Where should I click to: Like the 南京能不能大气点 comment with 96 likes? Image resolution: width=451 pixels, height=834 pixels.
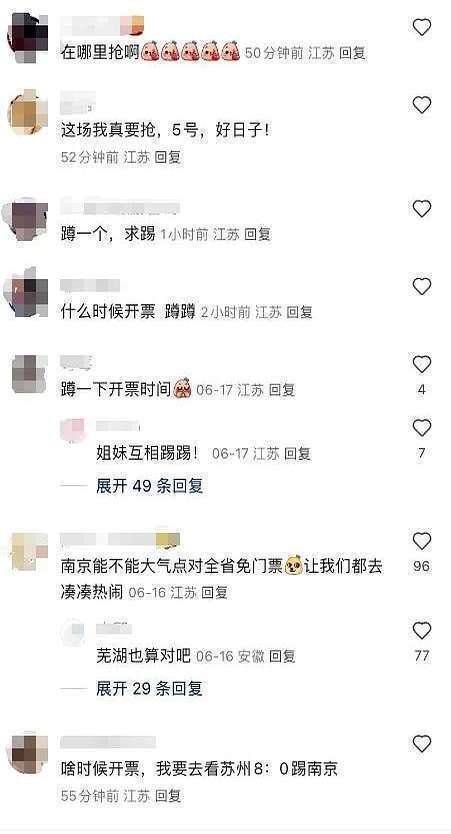(421, 541)
